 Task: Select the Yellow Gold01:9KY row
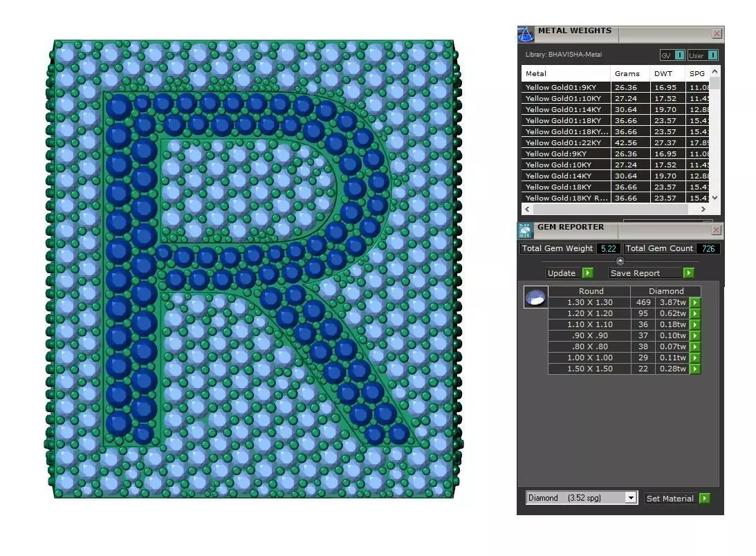pyautogui.click(x=615, y=87)
